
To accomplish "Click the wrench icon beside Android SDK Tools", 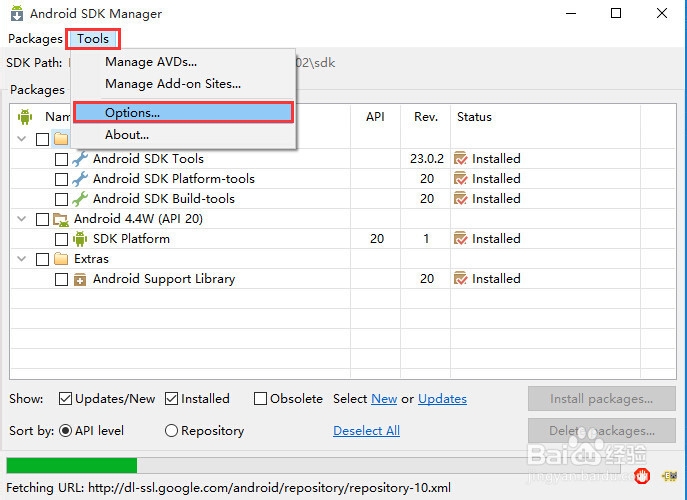I will [x=80, y=159].
